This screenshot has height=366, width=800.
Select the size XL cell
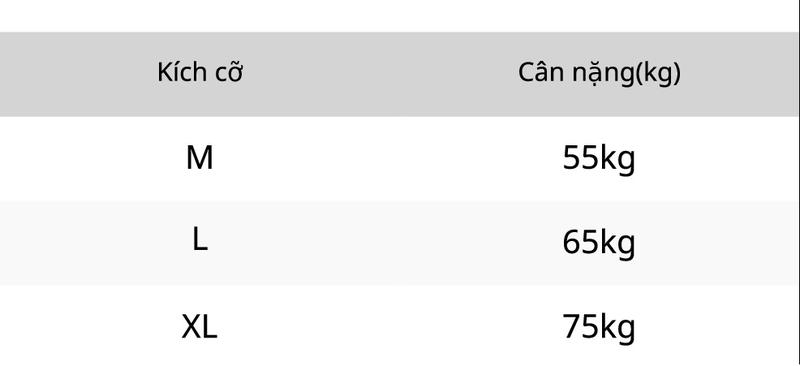point(199,327)
